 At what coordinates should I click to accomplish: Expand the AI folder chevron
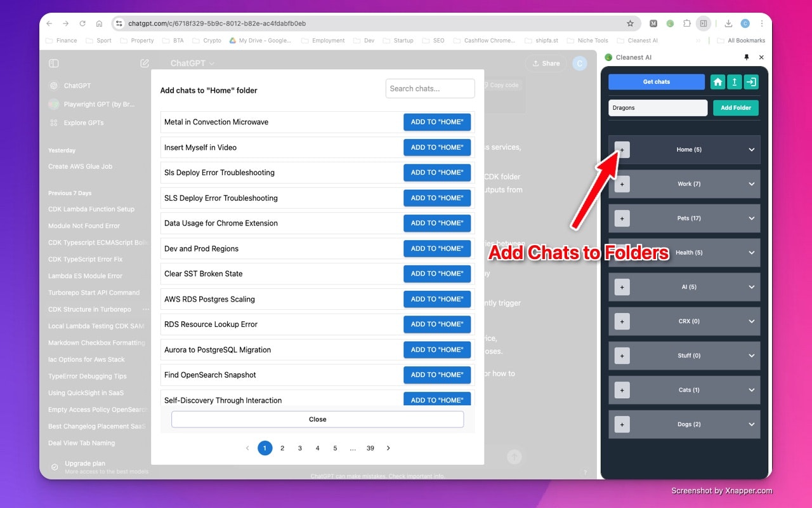752,287
